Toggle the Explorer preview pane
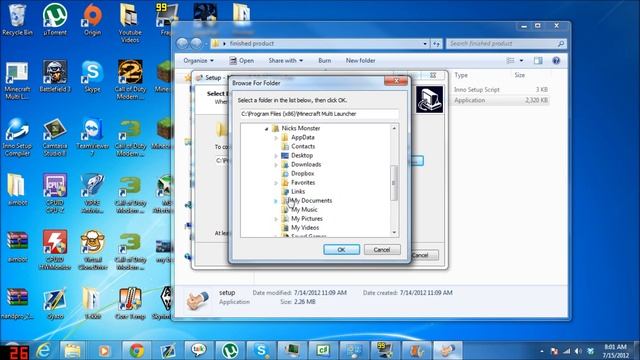The width and height of the screenshot is (640, 360). coord(538,60)
